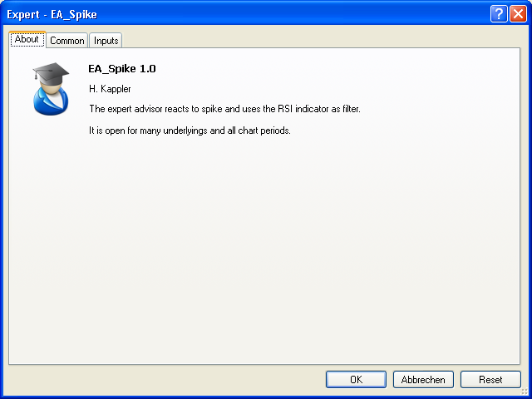The image size is (532, 399).
Task: Switch to the About tab
Action: pos(27,39)
